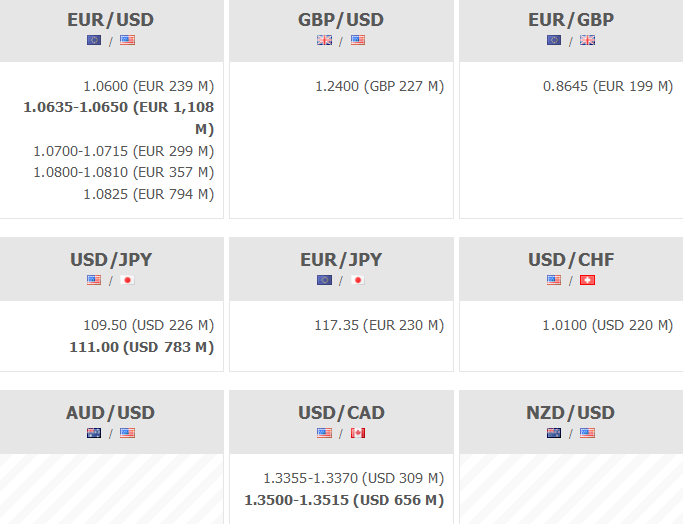Click the EU flag under EUR/USD
This screenshot has height=524, width=683.
coord(94,41)
